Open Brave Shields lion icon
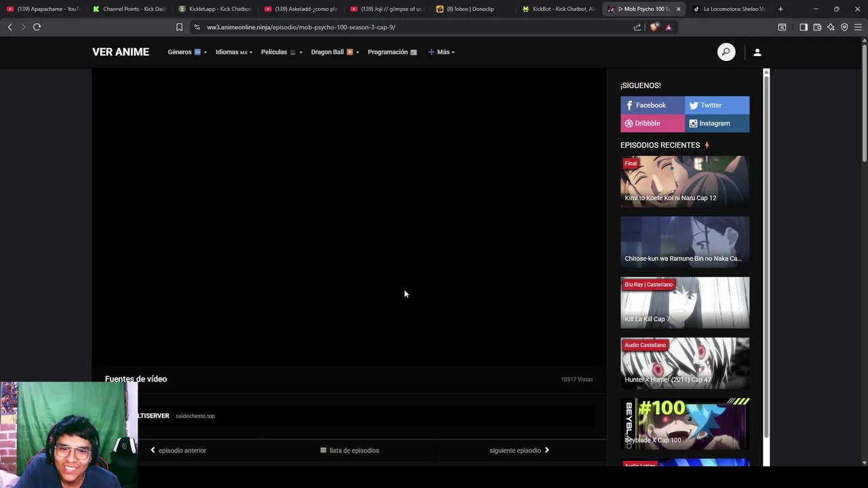This screenshot has width=868, height=488. click(x=654, y=27)
